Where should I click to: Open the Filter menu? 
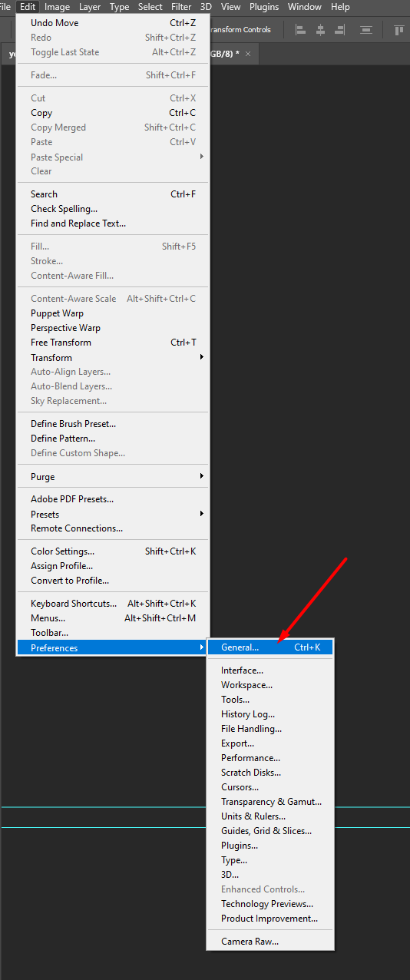[x=181, y=7]
